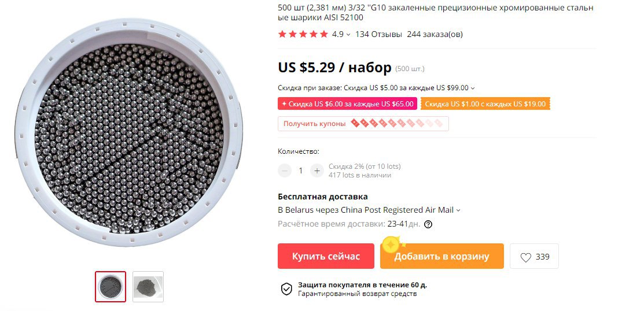This screenshot has width=644, height=311.
Task: Open the China Post Registered Air Mail dropdown
Action: click(458, 210)
